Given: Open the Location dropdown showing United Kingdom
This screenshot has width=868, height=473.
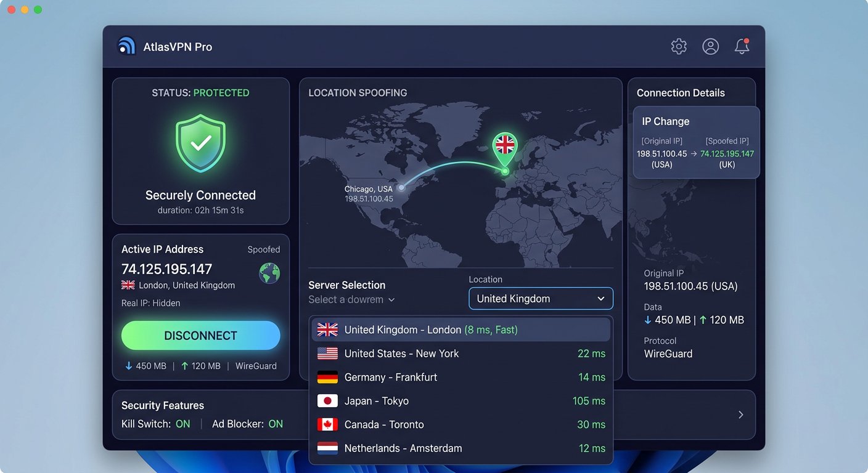Looking at the screenshot, I should (541, 299).
